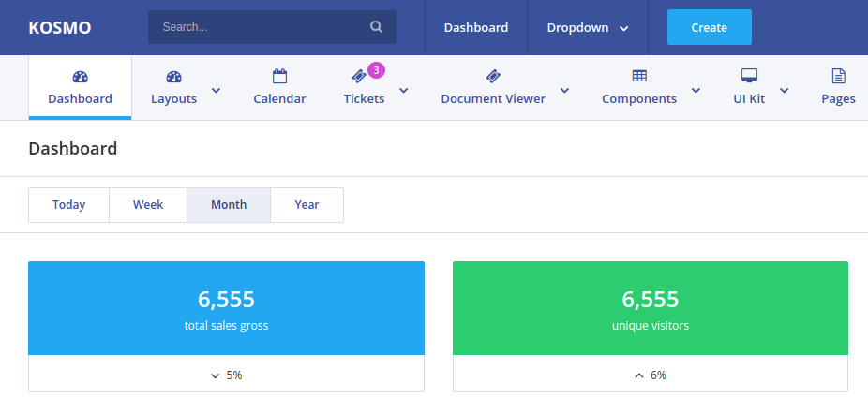Expand the Layouts submenu chevron
Screen dimensions: 868x412
click(217, 90)
